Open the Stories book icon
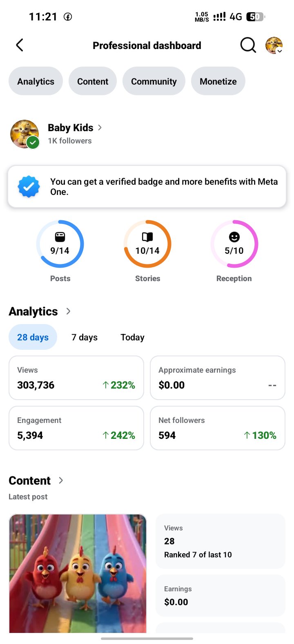The width and height of the screenshot is (294, 644). click(147, 237)
